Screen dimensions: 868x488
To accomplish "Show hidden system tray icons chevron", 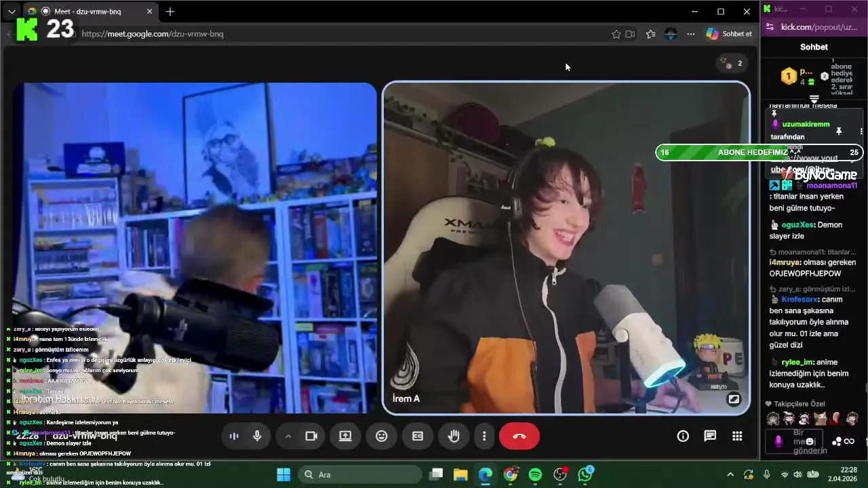I will click(x=730, y=474).
